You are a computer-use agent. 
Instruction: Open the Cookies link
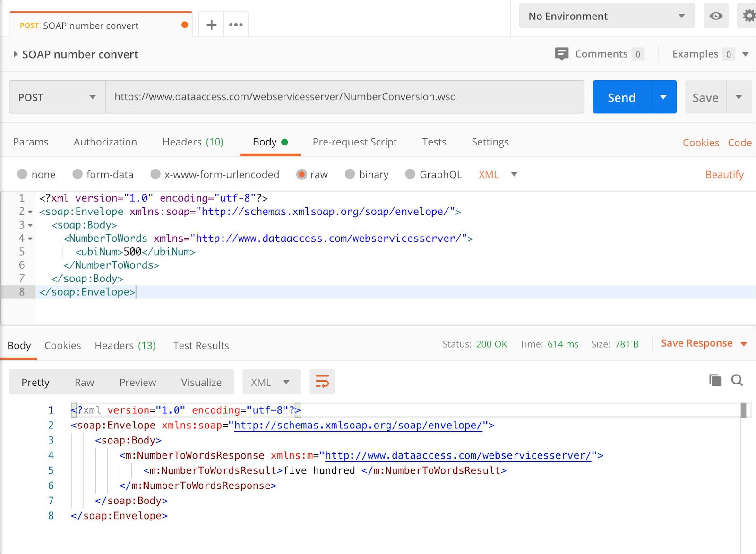tap(701, 143)
